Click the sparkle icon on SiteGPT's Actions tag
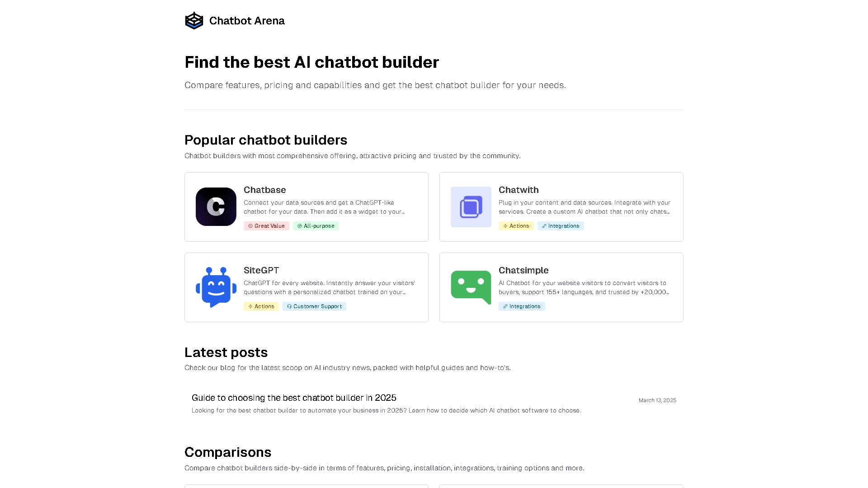 [250, 306]
